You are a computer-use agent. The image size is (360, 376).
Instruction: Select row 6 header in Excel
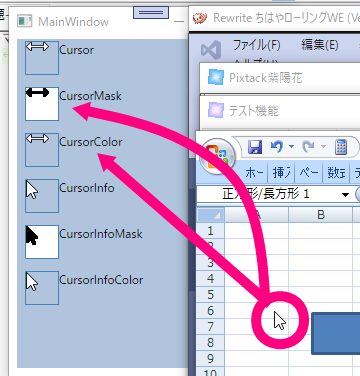[x=210, y=311]
